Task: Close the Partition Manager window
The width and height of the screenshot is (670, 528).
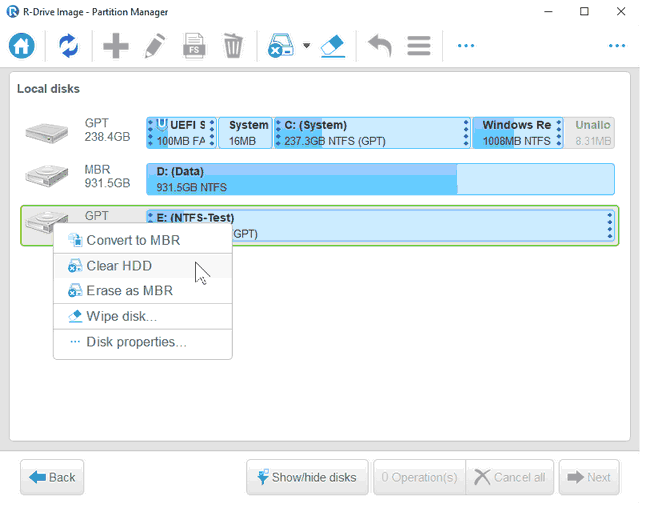Action: (621, 12)
